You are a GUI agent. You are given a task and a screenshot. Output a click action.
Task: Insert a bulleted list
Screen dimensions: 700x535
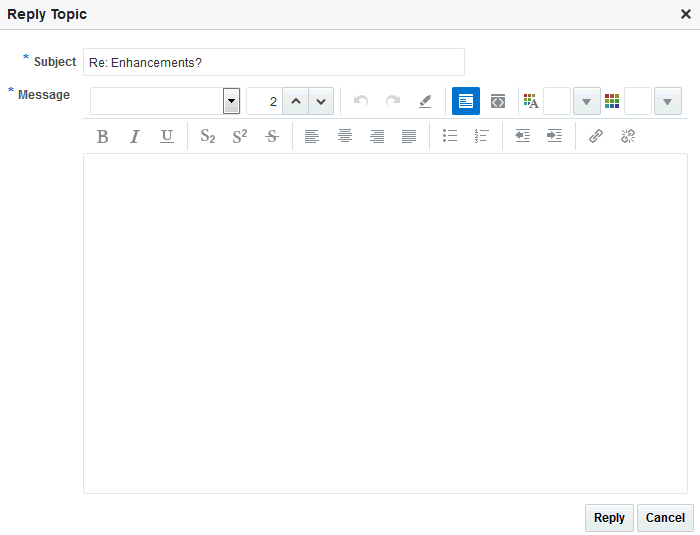coord(450,136)
